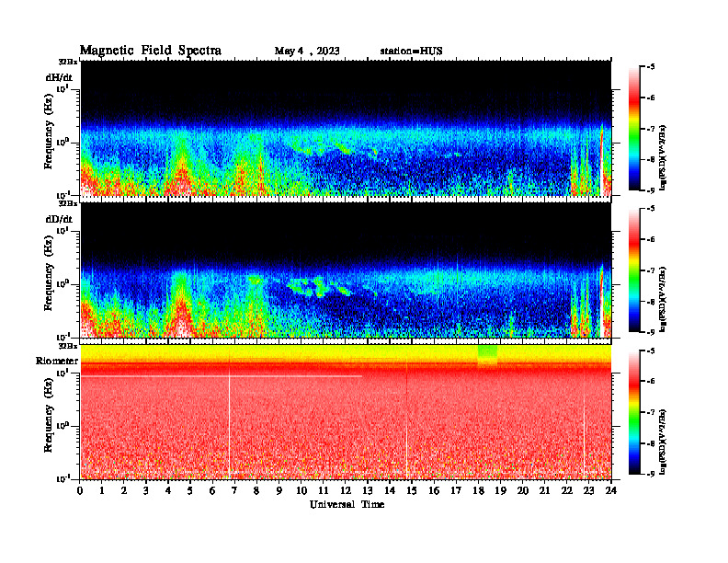Viewport: 728px width, 563px height.
Task: Click hour tick "9" on time axis
Action: pyautogui.click(x=279, y=490)
